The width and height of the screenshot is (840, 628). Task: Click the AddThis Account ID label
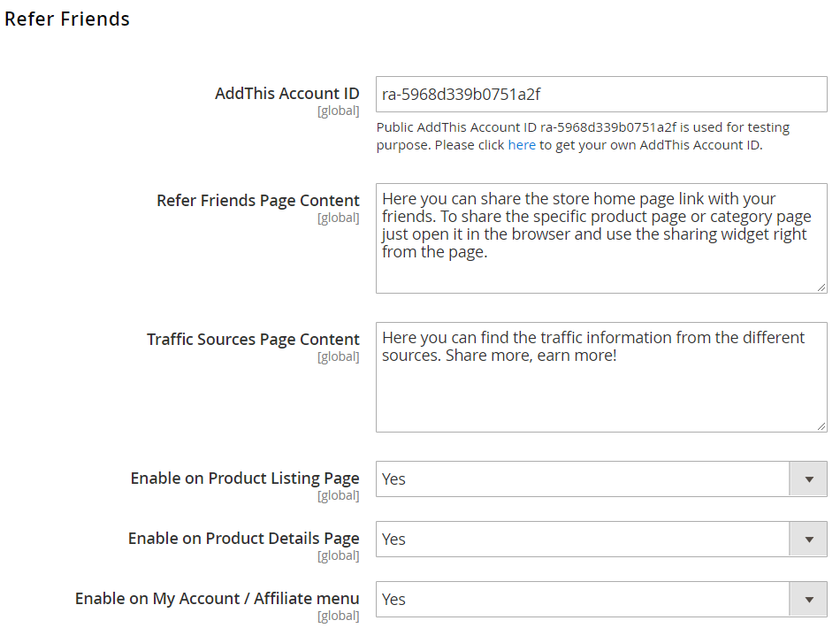point(287,93)
